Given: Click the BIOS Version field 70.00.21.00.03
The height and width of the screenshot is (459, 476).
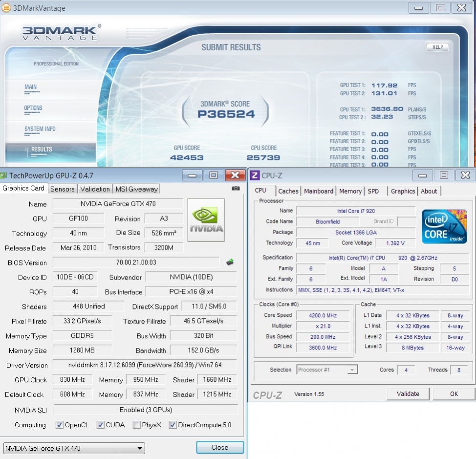Looking at the screenshot, I should coord(136,262).
